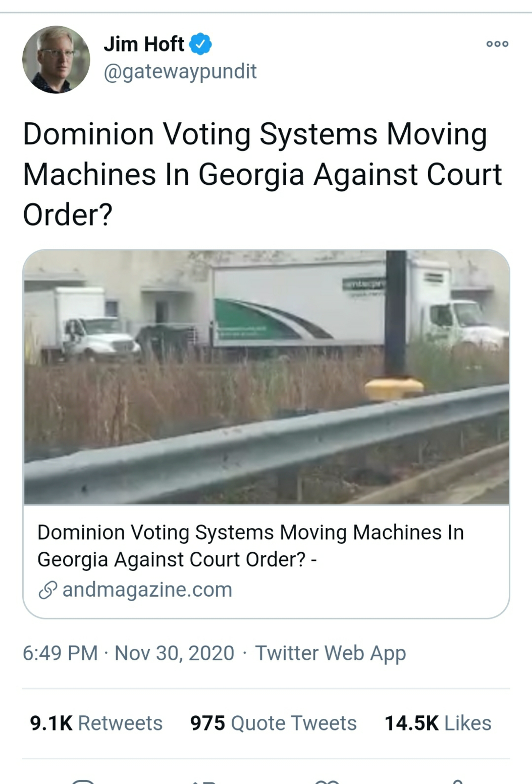Image resolution: width=532 pixels, height=784 pixels.
Task: Show the 14.5K Likes list
Action: click(438, 723)
